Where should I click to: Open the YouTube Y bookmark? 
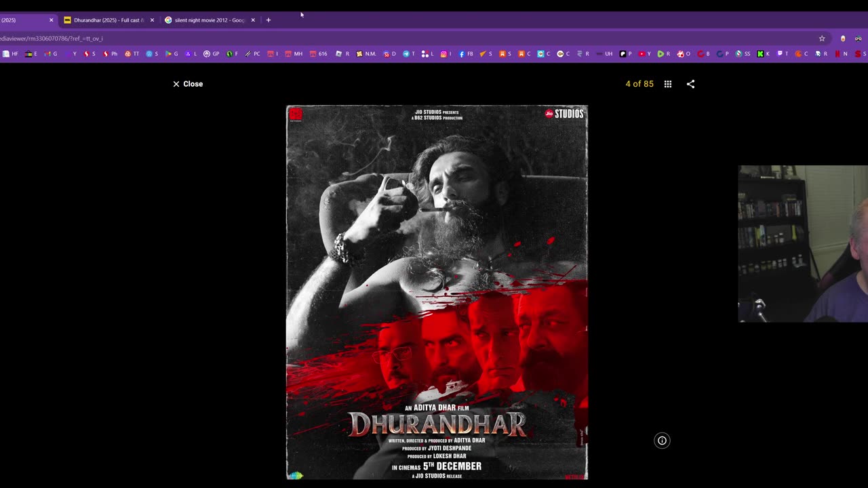coord(645,54)
